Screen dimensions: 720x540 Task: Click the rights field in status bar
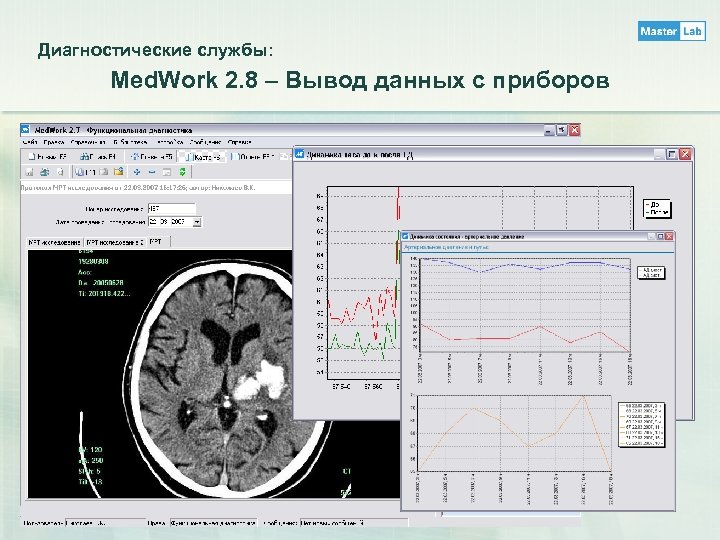pyautogui.click(x=214, y=523)
